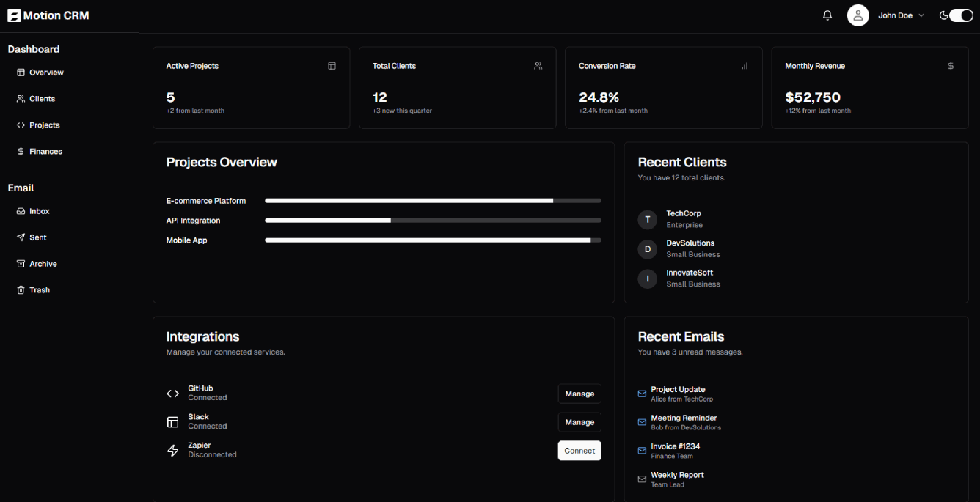The image size is (980, 502).
Task: Click the chart icon on Conversion Rate card
Action: [x=744, y=66]
